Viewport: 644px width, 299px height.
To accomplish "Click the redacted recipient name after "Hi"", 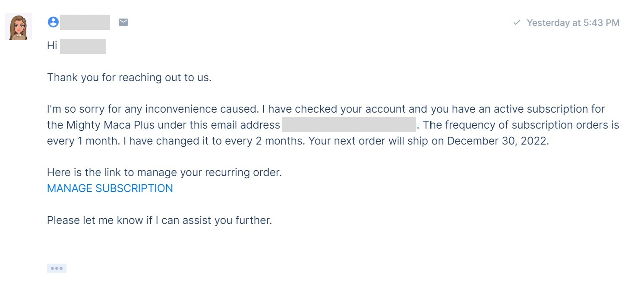I will click(83, 46).
